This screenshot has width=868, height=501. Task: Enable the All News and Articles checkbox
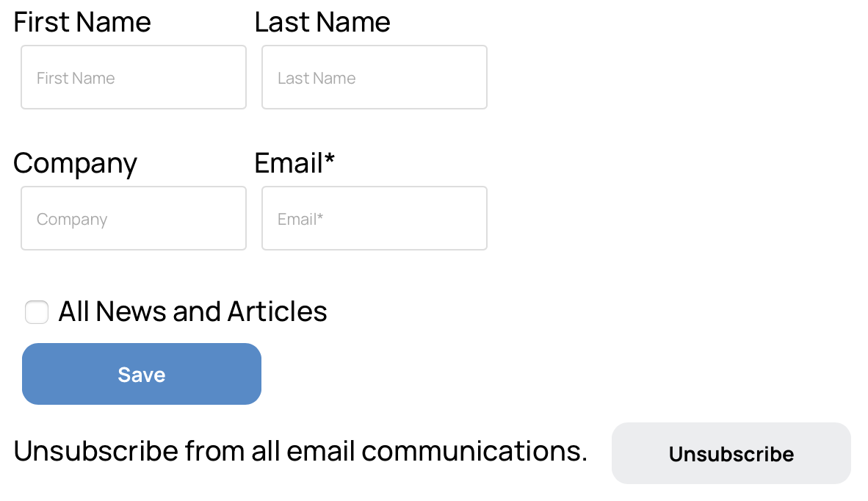[36, 311]
